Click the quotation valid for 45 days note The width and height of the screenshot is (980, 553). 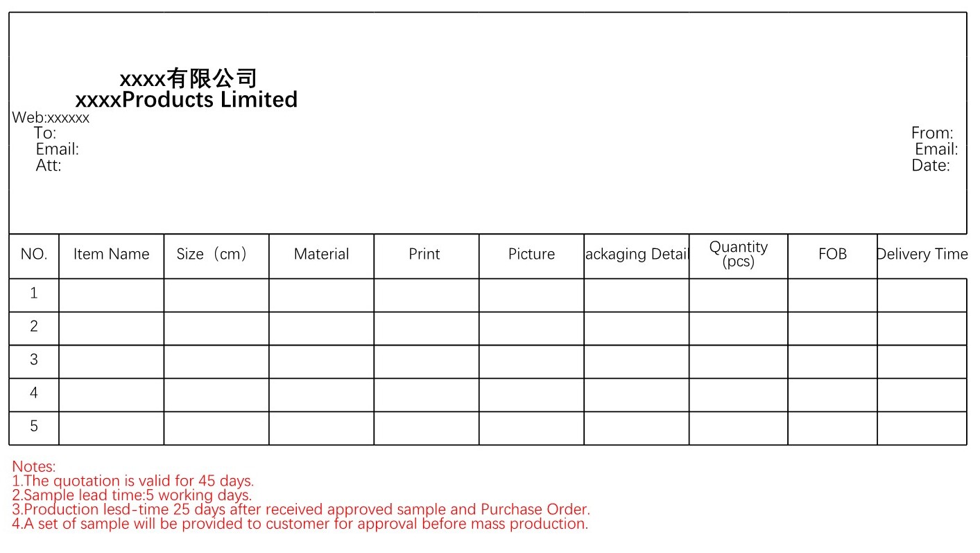pos(133,481)
